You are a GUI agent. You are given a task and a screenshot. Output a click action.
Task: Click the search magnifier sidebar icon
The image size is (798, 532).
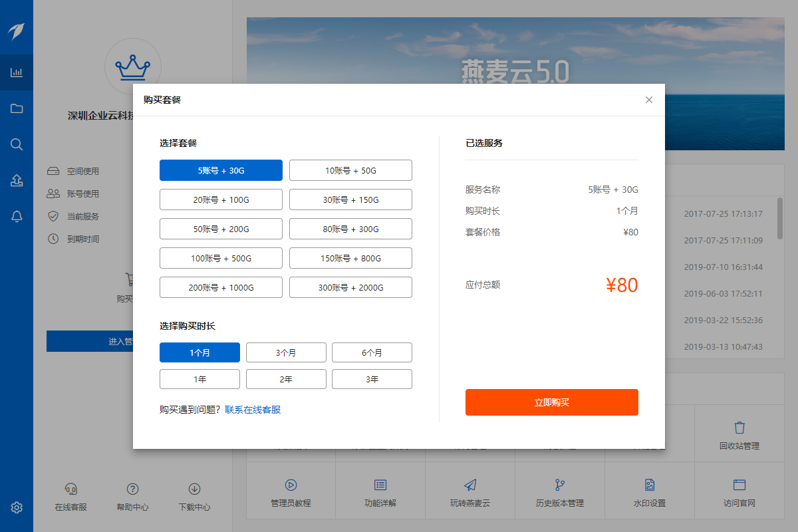[x=17, y=144]
